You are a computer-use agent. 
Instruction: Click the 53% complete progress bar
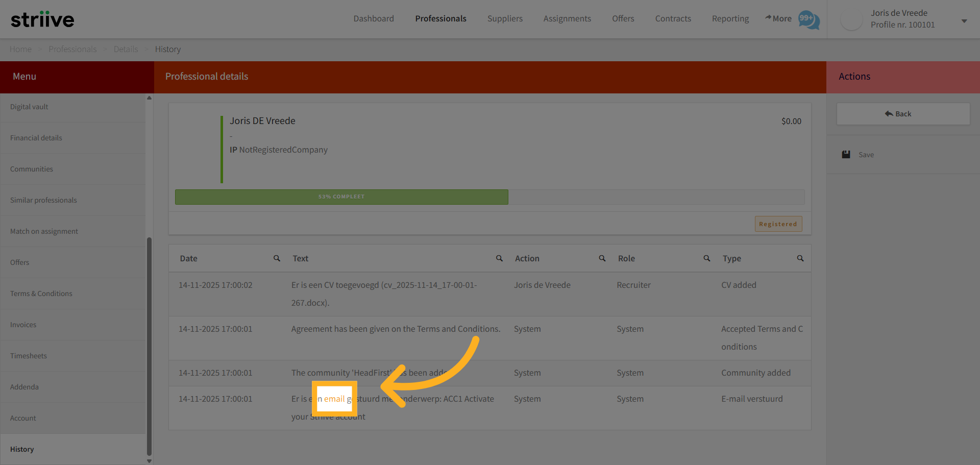point(341,197)
